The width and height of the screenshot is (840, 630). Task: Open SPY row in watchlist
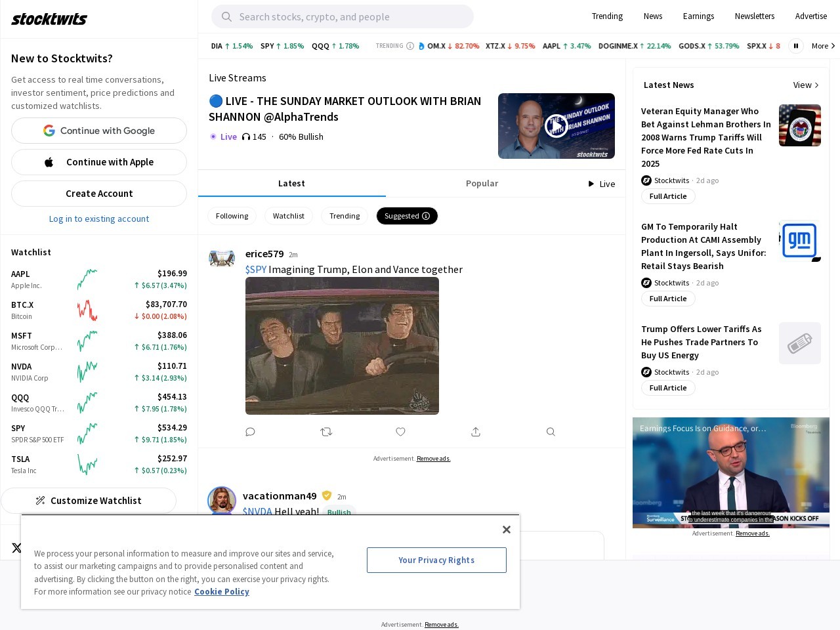pyautogui.click(x=99, y=433)
